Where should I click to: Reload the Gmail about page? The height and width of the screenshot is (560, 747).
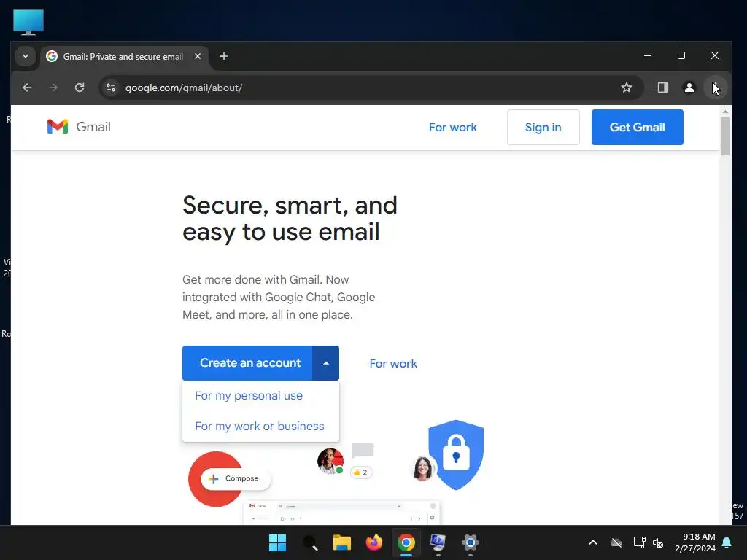80,87
